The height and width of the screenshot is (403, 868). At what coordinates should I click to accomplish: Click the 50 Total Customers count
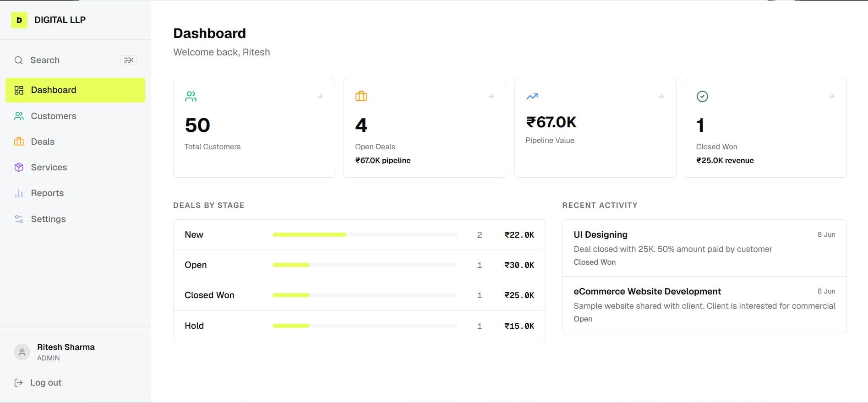coord(197,125)
